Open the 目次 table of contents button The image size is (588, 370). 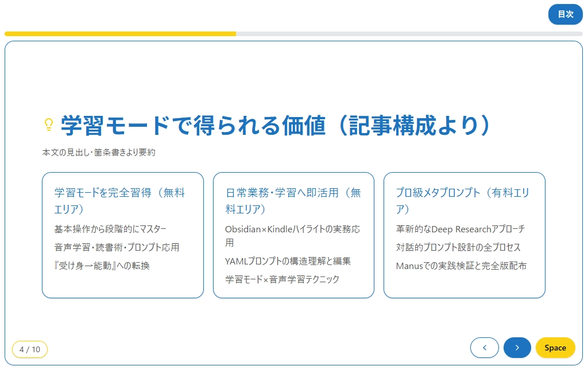point(565,14)
